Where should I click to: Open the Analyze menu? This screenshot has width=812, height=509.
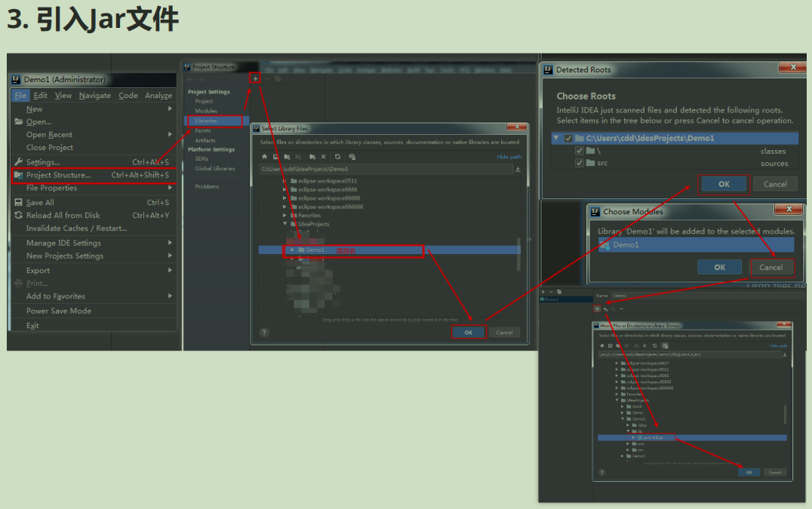[x=158, y=96]
